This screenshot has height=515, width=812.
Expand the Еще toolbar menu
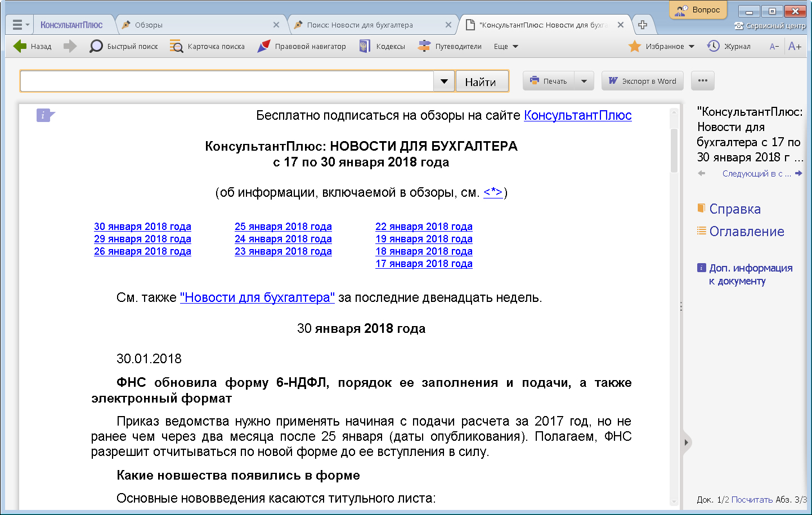pyautogui.click(x=506, y=46)
